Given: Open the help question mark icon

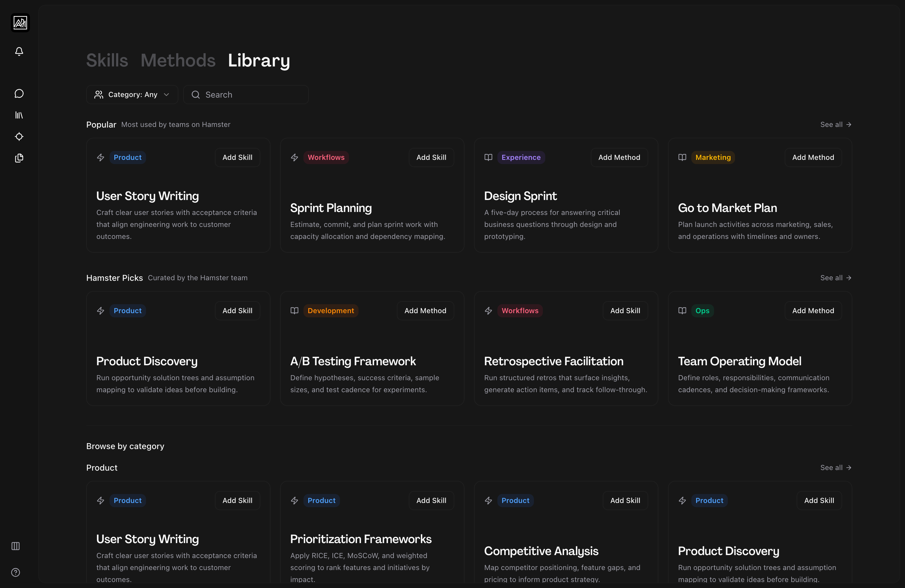Looking at the screenshot, I should 16,572.
